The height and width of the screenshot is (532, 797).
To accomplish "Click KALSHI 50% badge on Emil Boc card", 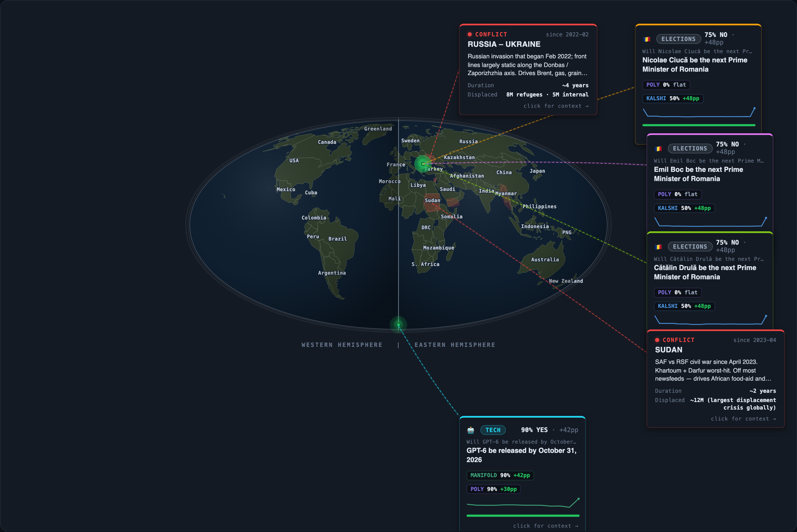I will pyautogui.click(x=684, y=208).
